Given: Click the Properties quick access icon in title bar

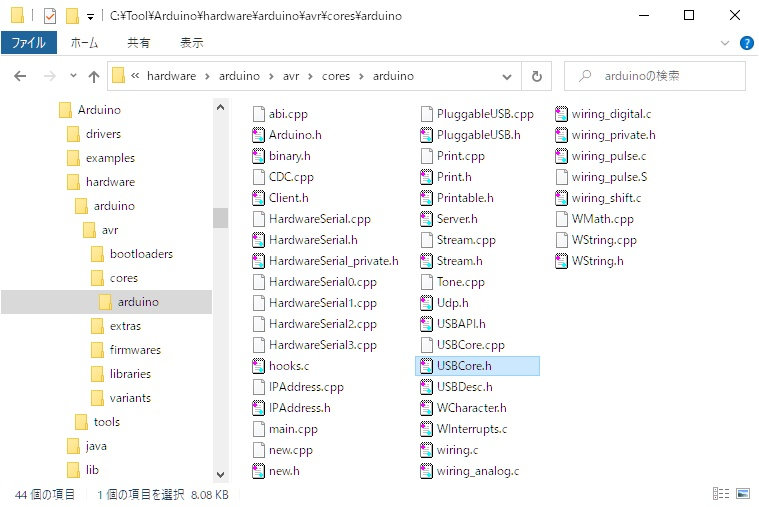Looking at the screenshot, I should tap(50, 16).
